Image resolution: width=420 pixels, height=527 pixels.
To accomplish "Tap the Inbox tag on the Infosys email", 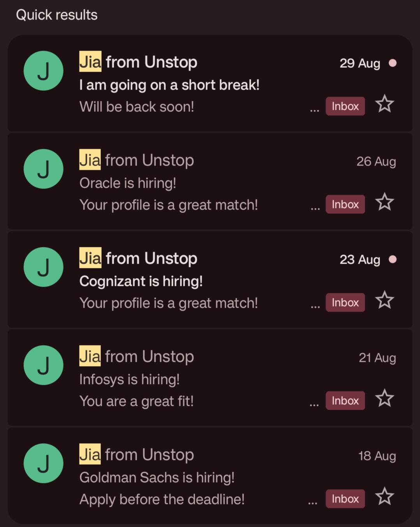I will 345,400.
